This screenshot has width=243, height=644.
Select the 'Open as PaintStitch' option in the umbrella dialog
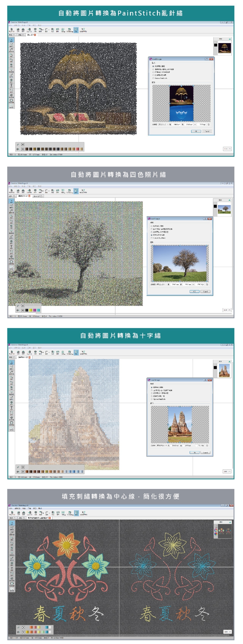153,78
